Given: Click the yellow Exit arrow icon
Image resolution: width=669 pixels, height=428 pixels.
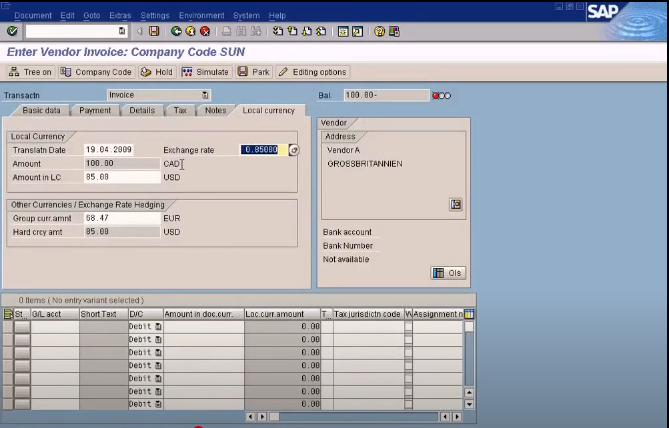Looking at the screenshot, I should click(191, 31).
